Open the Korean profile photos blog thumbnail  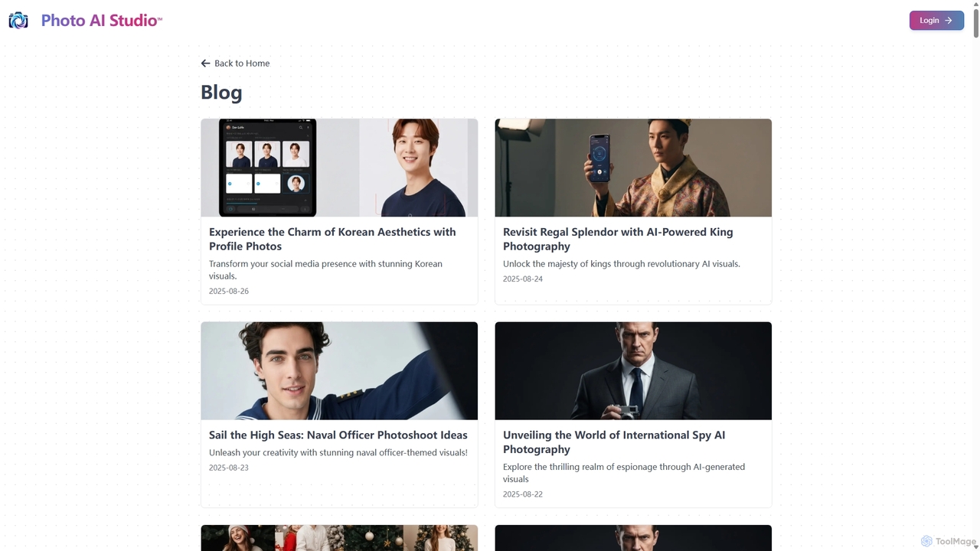click(339, 168)
